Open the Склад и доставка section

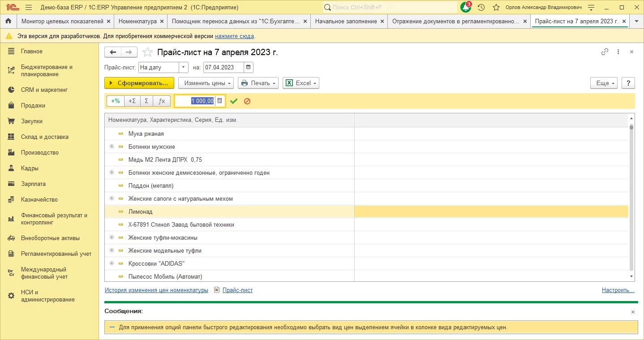[x=44, y=137]
